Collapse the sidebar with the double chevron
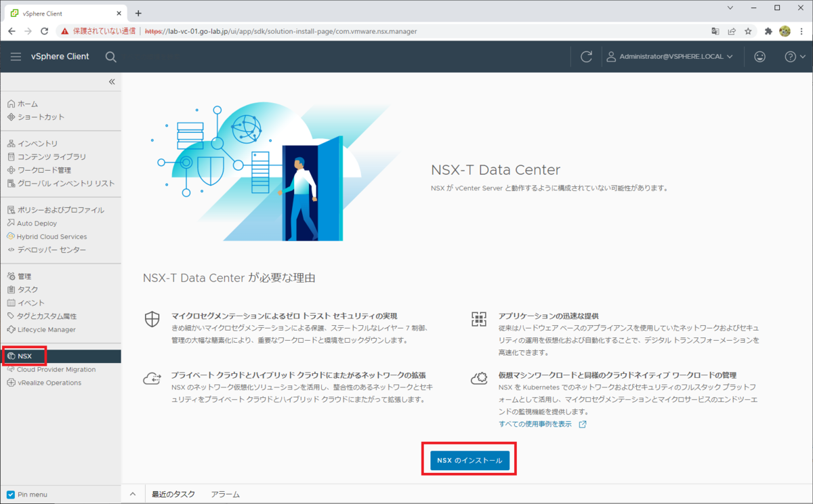This screenshot has width=813, height=504. pyautogui.click(x=112, y=82)
